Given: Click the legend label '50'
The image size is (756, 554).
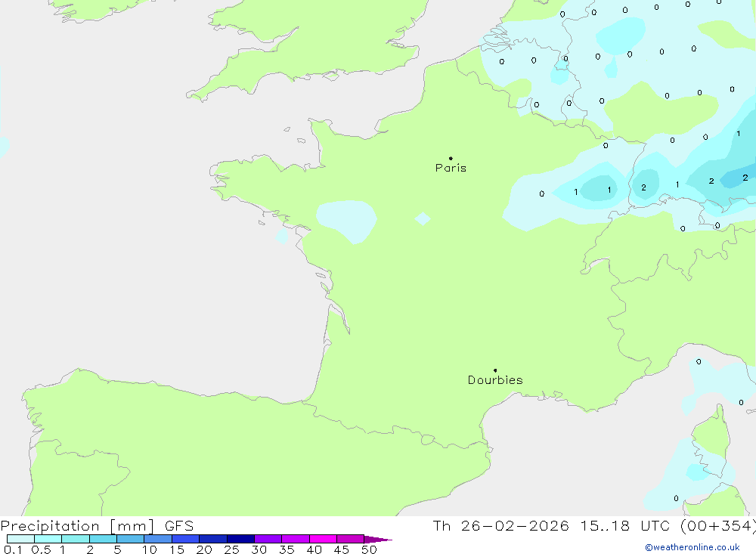Looking at the screenshot, I should point(369,549).
